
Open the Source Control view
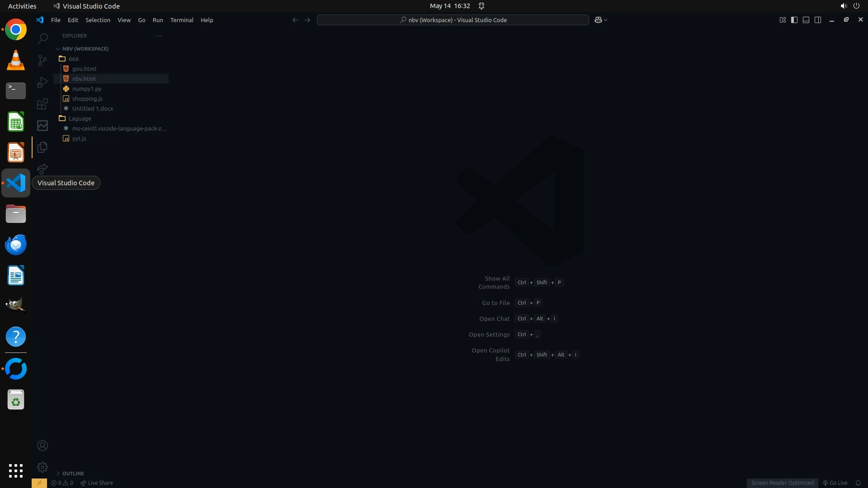point(42,60)
